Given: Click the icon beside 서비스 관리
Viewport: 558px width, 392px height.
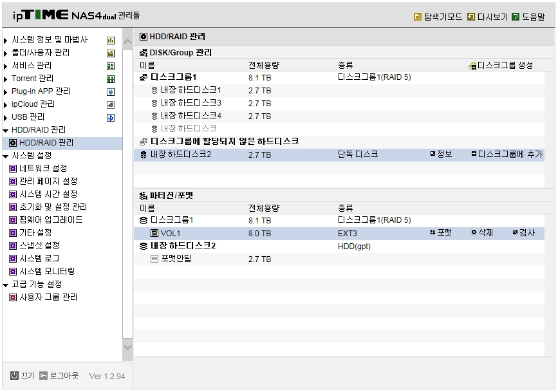Looking at the screenshot, I should [111, 66].
